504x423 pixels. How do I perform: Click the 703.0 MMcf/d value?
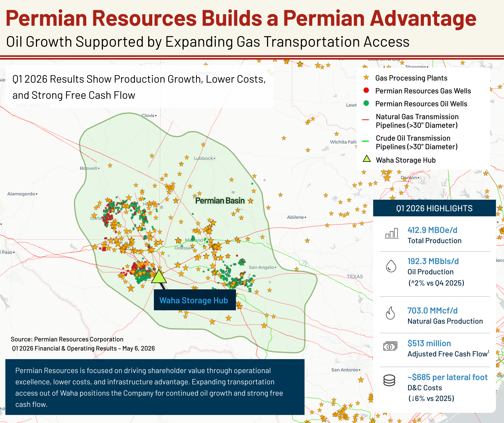coord(432,311)
